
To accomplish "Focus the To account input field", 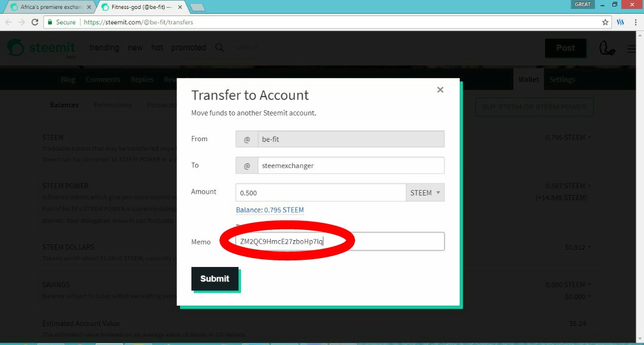I will pyautogui.click(x=351, y=165).
